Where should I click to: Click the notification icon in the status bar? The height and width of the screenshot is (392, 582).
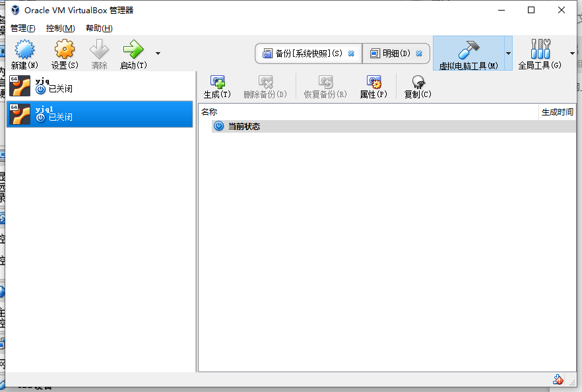[558, 379]
